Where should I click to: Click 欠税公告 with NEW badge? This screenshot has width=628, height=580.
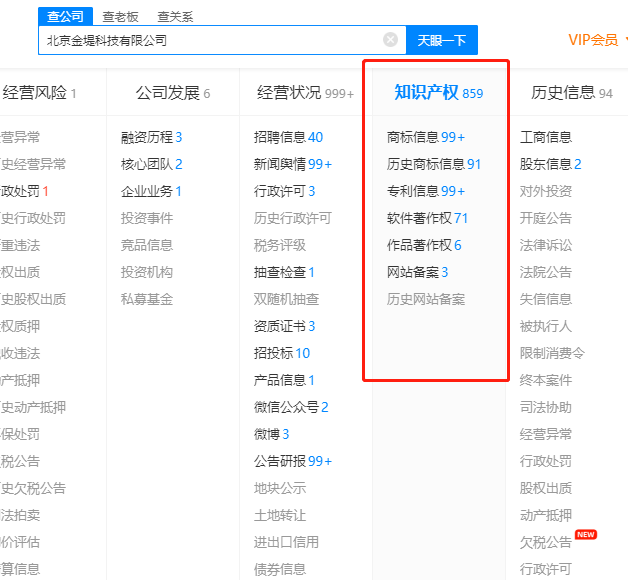[x=545, y=542]
